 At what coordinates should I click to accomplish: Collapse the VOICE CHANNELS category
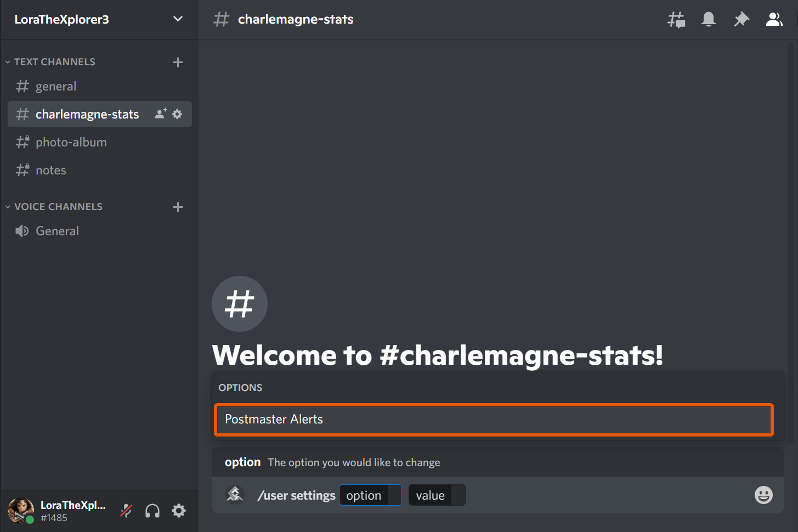tap(54, 207)
